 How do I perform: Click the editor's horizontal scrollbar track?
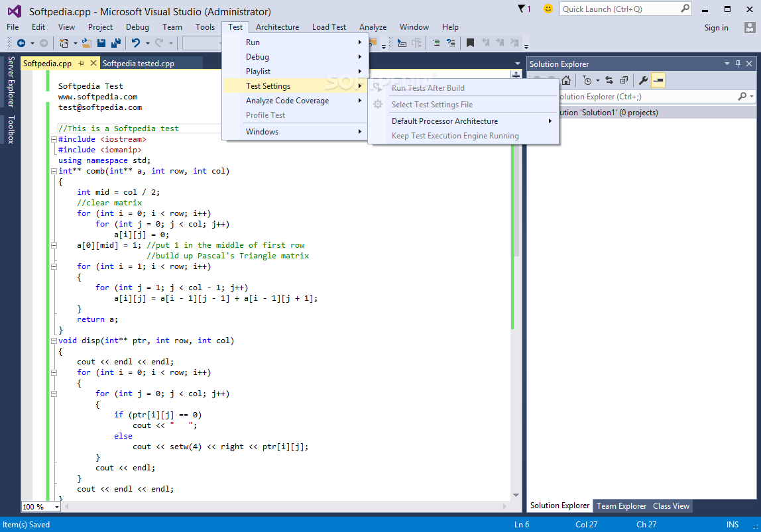[x=286, y=507]
